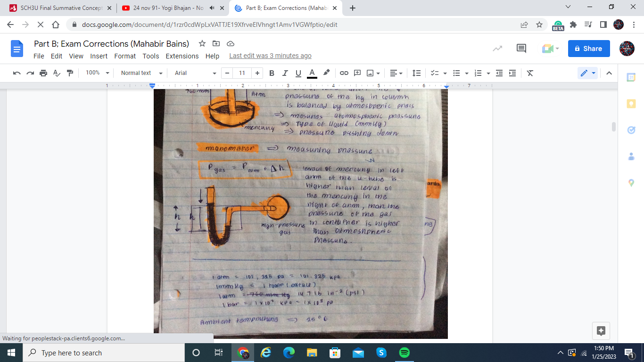This screenshot has height=362, width=644.
Task: Print the document using the printer icon
Action: coord(43,73)
